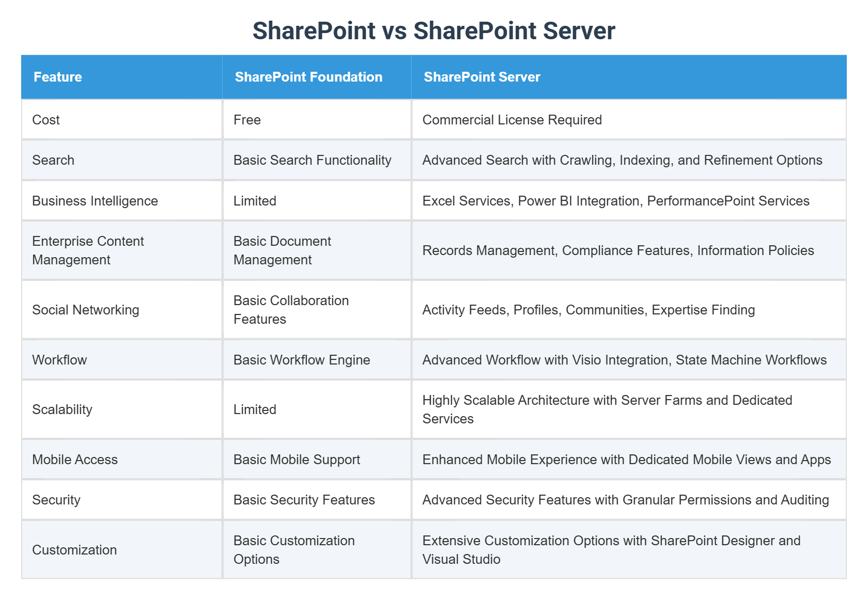
Task: Select 'Basic Customization Options' cell
Action: coord(317,550)
